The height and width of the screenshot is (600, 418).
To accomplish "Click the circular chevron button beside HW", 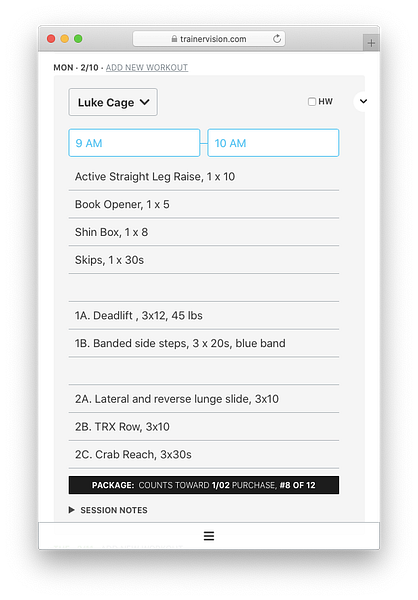I will click(x=363, y=101).
